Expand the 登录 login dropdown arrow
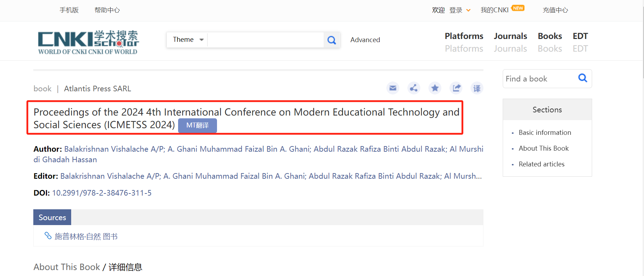The image size is (644, 276). (x=468, y=10)
